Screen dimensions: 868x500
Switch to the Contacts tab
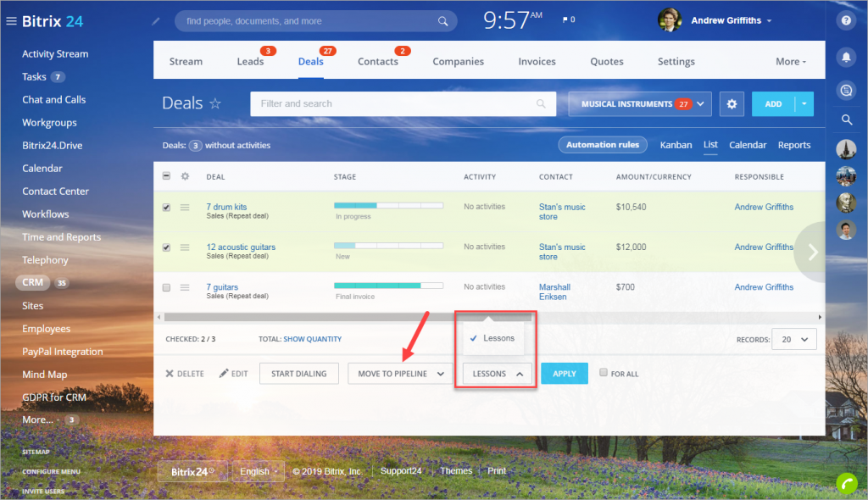(x=377, y=62)
